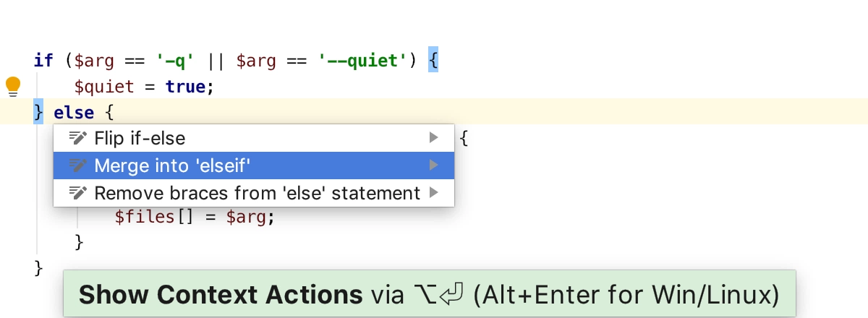Expand submenu arrow for Remove braces entry
The height and width of the screenshot is (318, 868).
pos(433,193)
